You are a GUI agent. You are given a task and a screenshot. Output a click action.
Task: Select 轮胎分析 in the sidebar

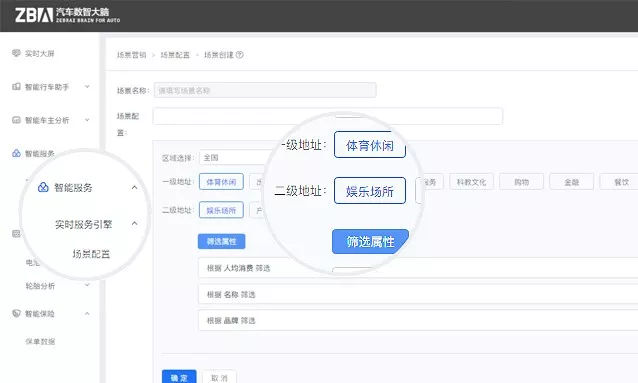click(x=40, y=286)
